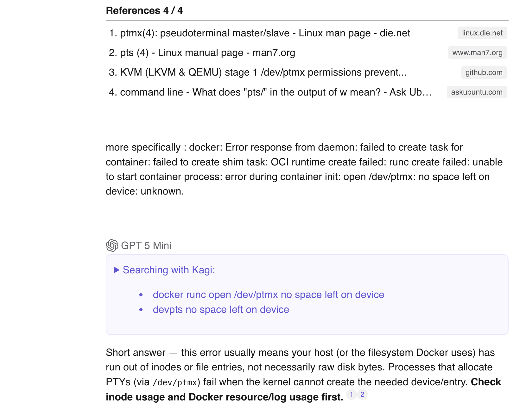Click the linux.die.net source badge

[482, 33]
